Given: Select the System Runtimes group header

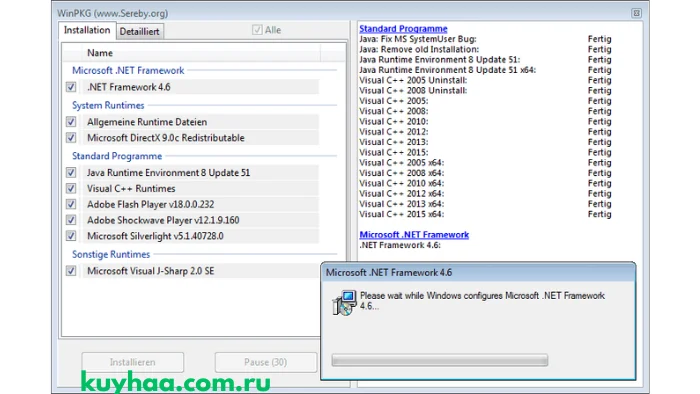Looking at the screenshot, I should coord(108,105).
